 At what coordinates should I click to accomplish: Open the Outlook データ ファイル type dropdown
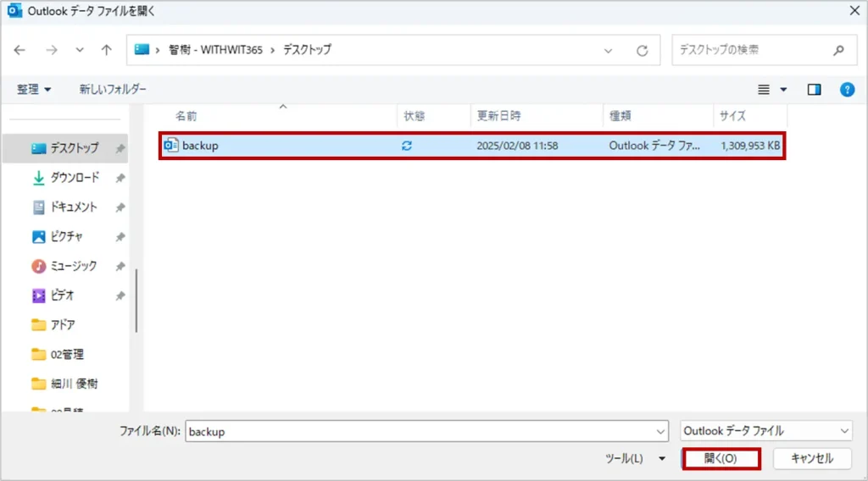(x=766, y=431)
